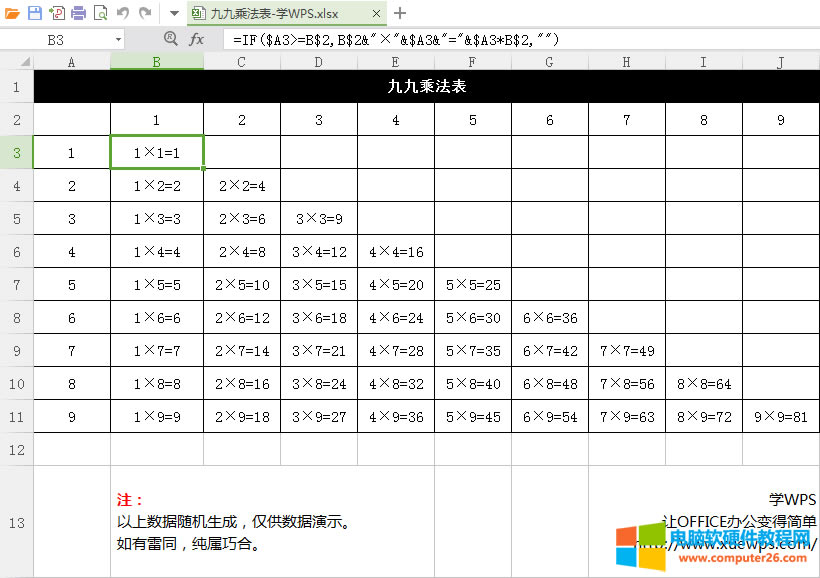Select row 1 header
Screen dimensions: 820x578
pos(17,86)
